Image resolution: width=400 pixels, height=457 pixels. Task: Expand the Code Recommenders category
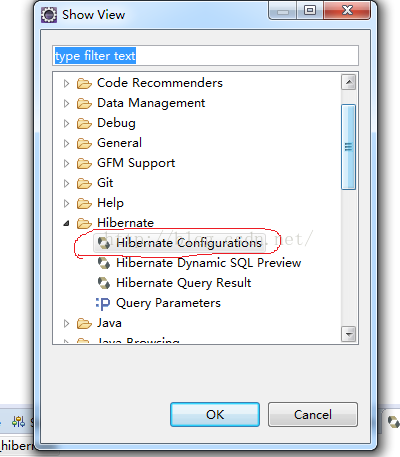tap(66, 83)
